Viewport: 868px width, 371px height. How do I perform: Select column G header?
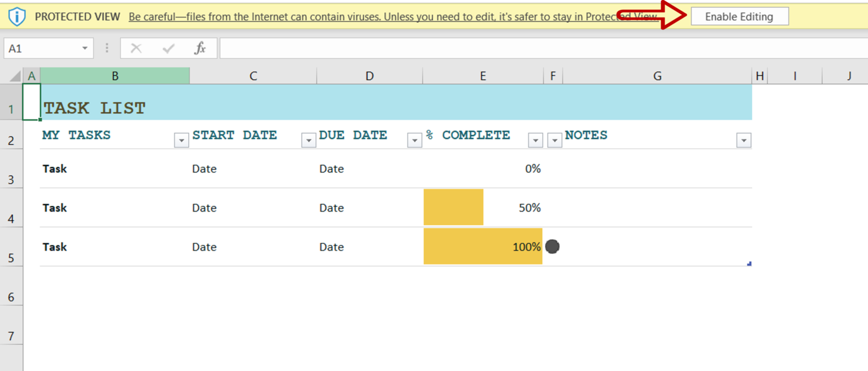[x=657, y=75]
